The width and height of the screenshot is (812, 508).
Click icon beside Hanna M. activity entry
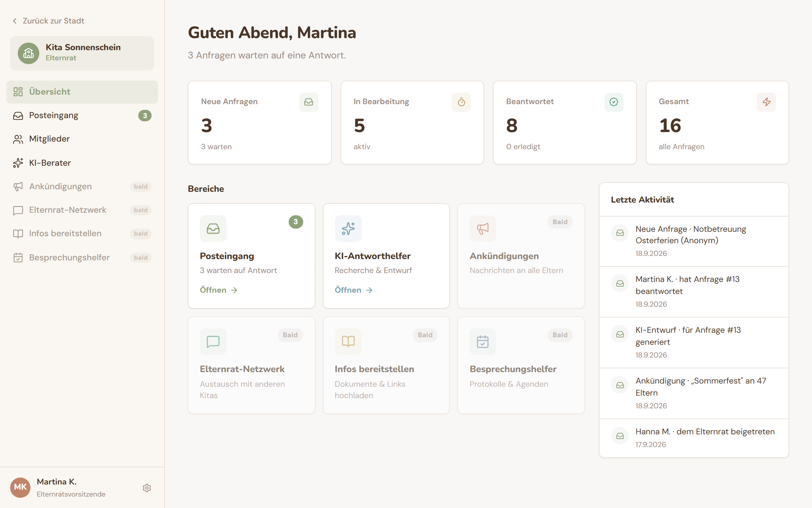620,436
